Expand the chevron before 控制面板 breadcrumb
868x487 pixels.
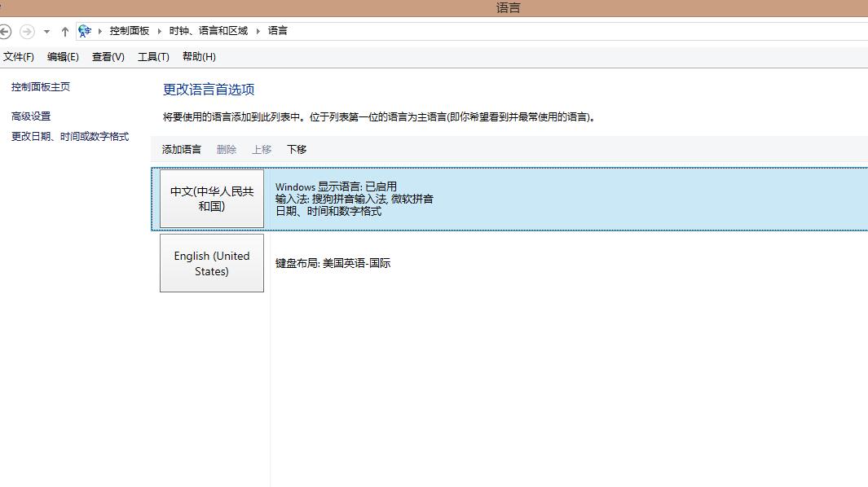100,31
